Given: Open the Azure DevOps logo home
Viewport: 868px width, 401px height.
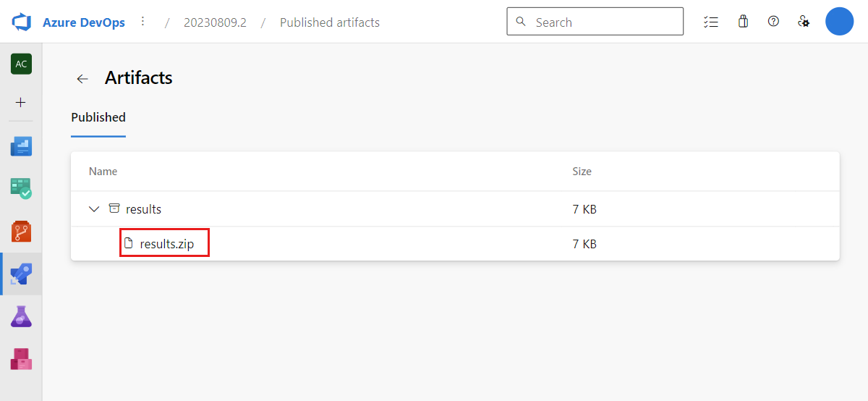Looking at the screenshot, I should pyautogui.click(x=20, y=22).
